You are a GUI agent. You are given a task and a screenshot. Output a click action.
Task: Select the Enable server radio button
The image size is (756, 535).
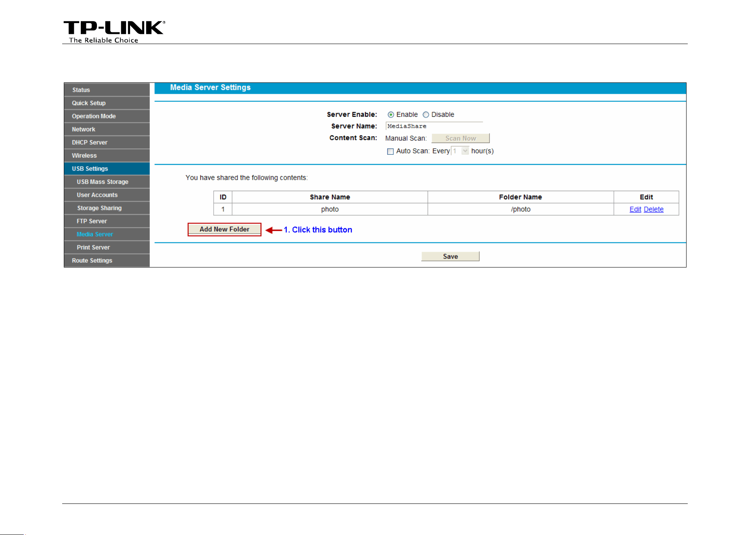click(391, 115)
